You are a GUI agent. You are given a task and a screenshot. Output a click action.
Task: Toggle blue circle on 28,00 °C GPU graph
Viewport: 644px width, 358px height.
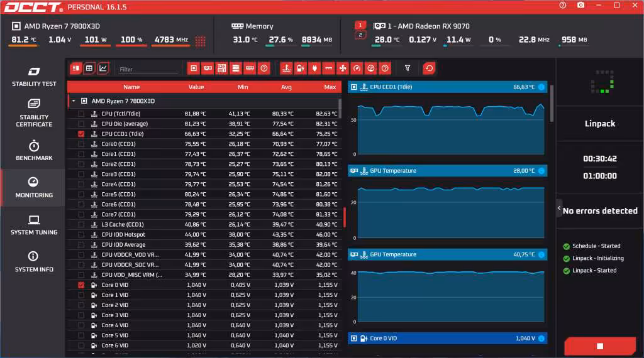[x=541, y=171]
